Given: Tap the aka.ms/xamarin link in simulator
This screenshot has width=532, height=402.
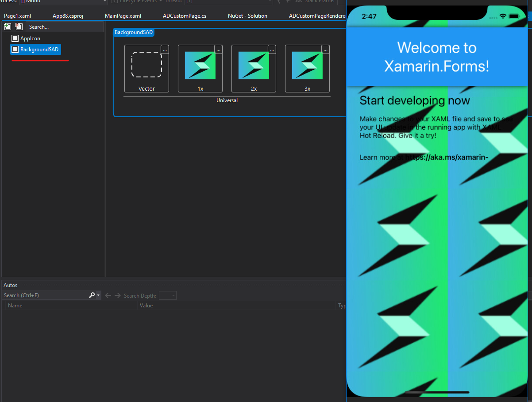Looking at the screenshot, I should pyautogui.click(x=447, y=157).
